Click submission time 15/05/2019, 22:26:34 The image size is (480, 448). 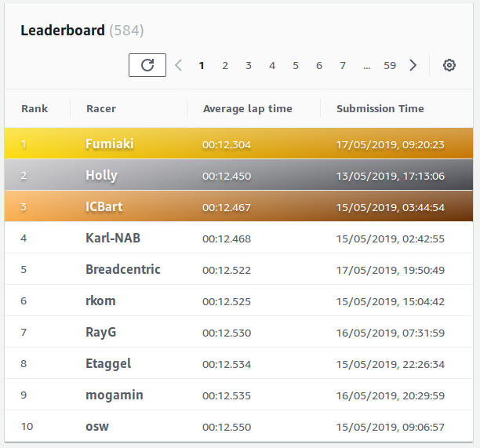tap(391, 364)
